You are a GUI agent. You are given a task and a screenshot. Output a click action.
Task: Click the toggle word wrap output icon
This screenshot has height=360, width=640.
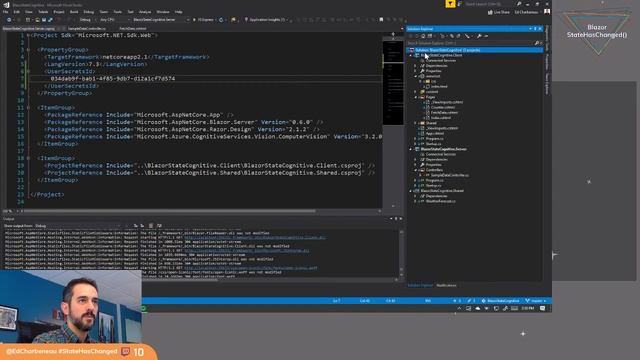(x=159, y=226)
